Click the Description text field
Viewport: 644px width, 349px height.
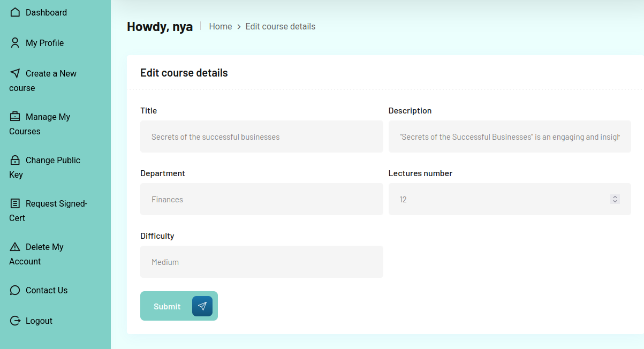click(x=509, y=136)
